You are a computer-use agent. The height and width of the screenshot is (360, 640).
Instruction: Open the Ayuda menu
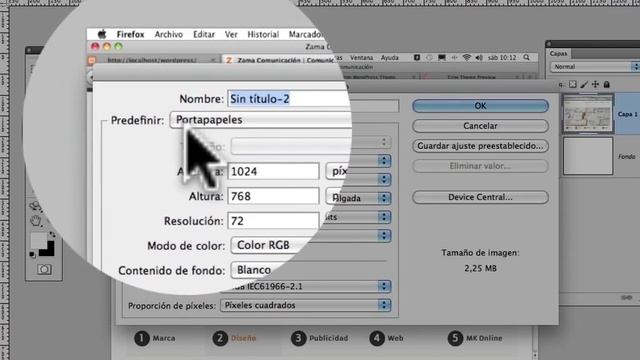pos(389,58)
